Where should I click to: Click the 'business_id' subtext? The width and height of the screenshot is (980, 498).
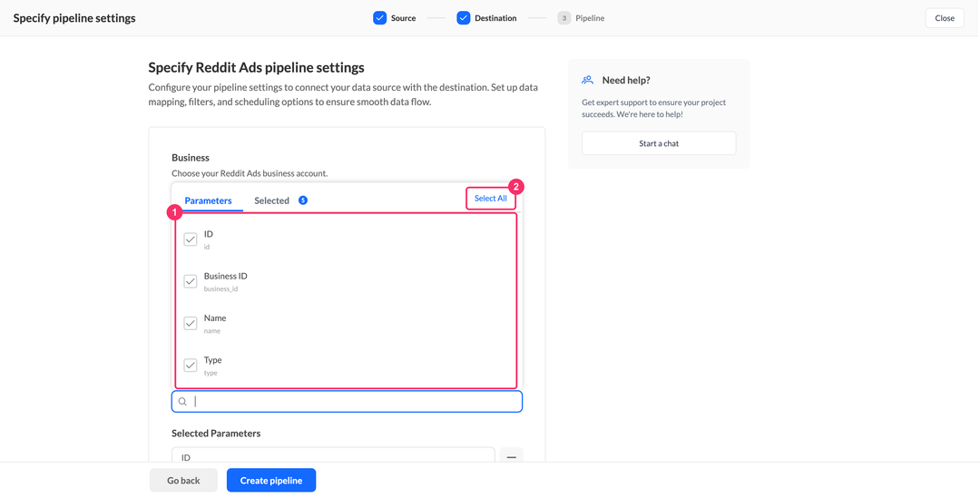[x=220, y=288]
